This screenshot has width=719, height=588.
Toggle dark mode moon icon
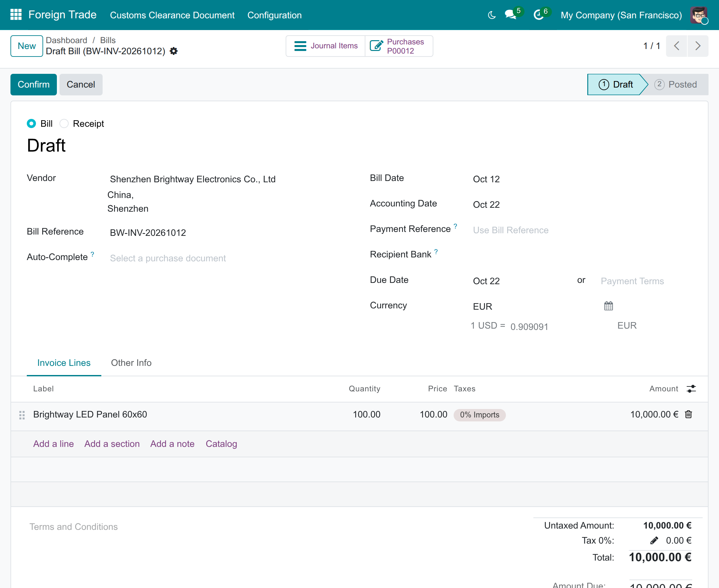click(492, 15)
